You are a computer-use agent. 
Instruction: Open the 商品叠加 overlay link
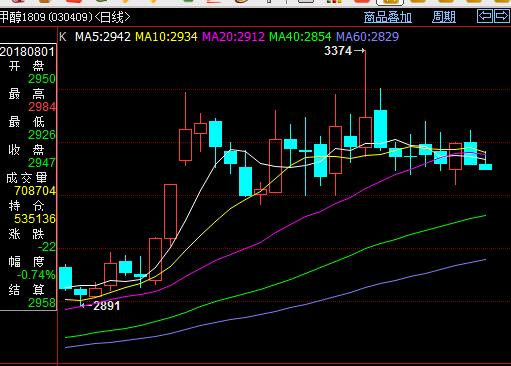click(x=388, y=17)
